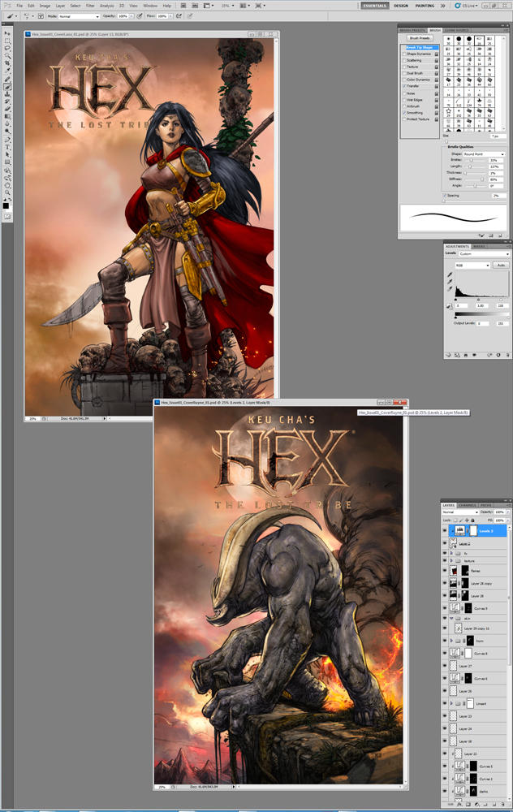Disable the Smoothing checkbox in Brush panel

(404, 113)
